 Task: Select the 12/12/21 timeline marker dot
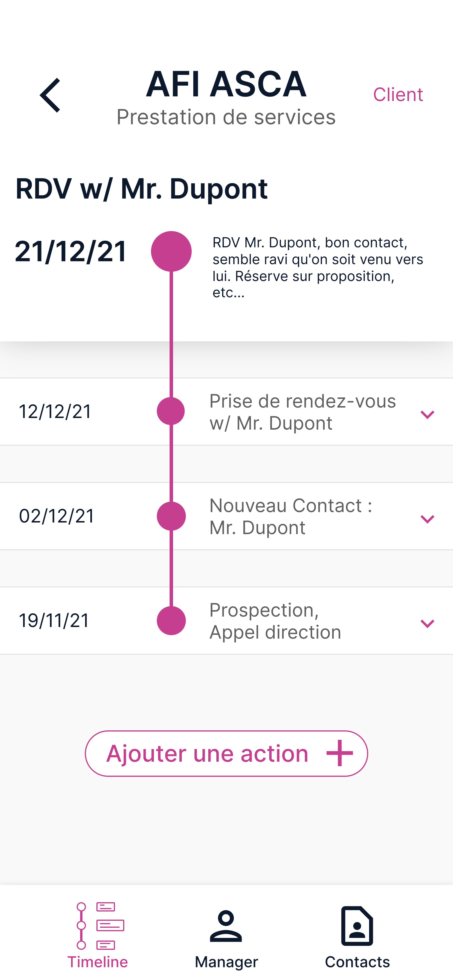click(x=171, y=411)
